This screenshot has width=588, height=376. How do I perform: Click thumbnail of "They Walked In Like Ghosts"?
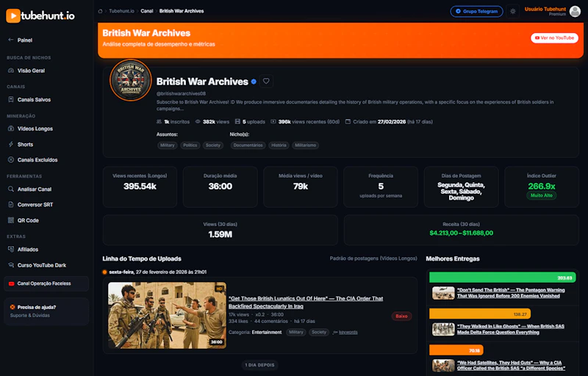443,329
